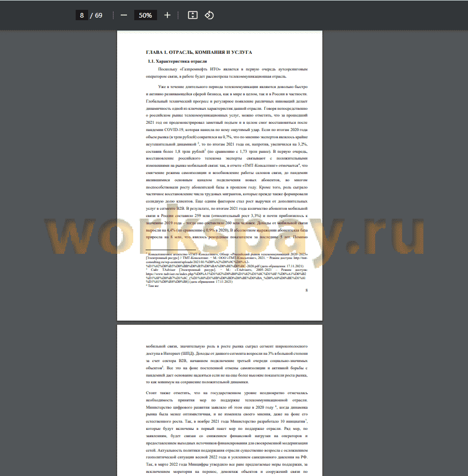Click the chapter heading ГЛАВА 1. ОТРАСЛЬ, КОМПАНИЯ И УСЛУГА
Viewport: 468px width, 476px height.
click(x=199, y=52)
